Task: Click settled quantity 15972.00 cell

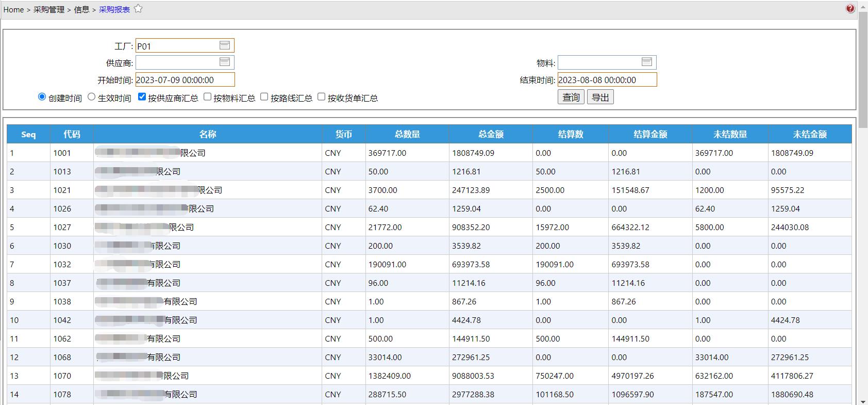Action: (x=571, y=227)
